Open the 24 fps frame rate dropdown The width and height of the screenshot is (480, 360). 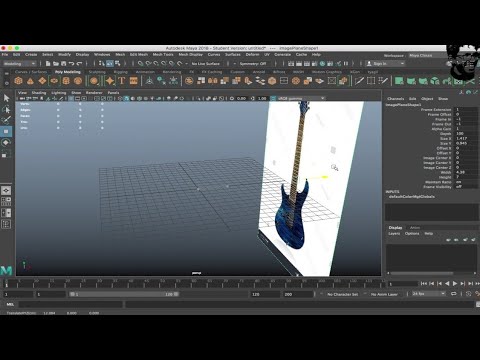click(428, 294)
